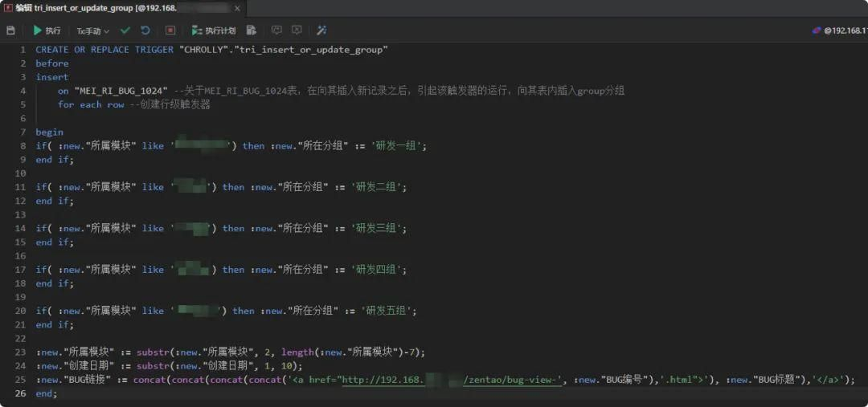The width and height of the screenshot is (868, 407).
Task: Click line number 10 in the gutter
Action: tap(20, 173)
